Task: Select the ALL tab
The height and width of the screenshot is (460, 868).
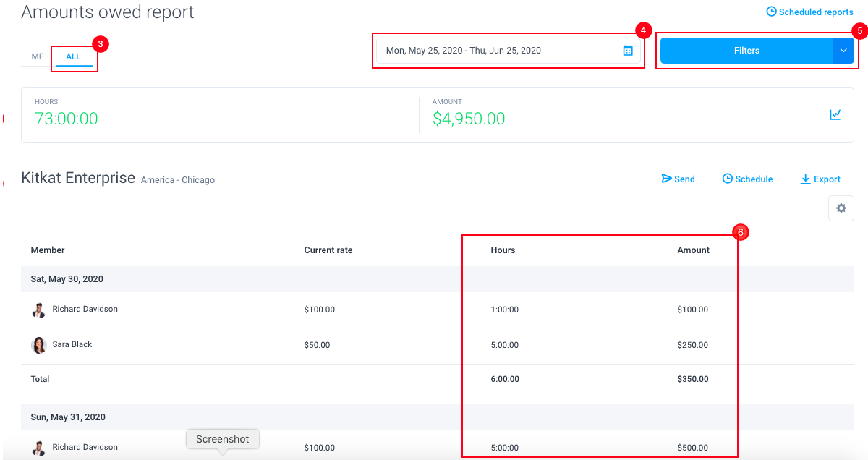Action: coord(73,56)
